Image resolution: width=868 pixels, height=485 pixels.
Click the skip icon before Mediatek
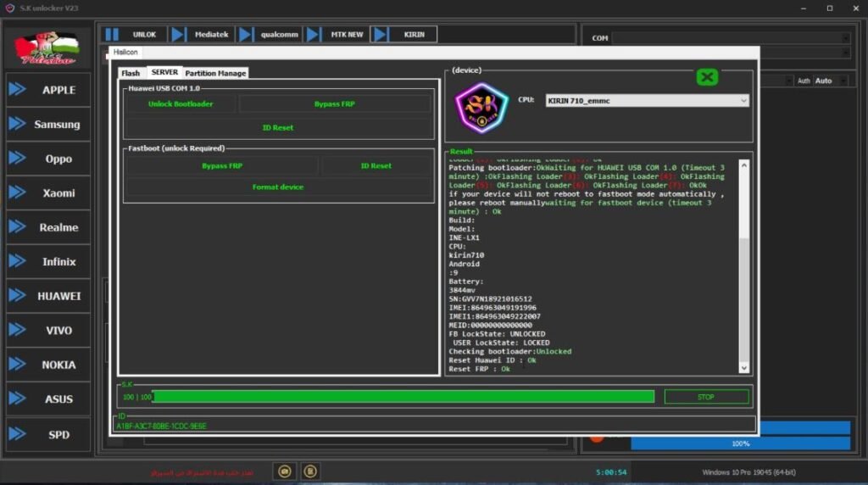178,34
